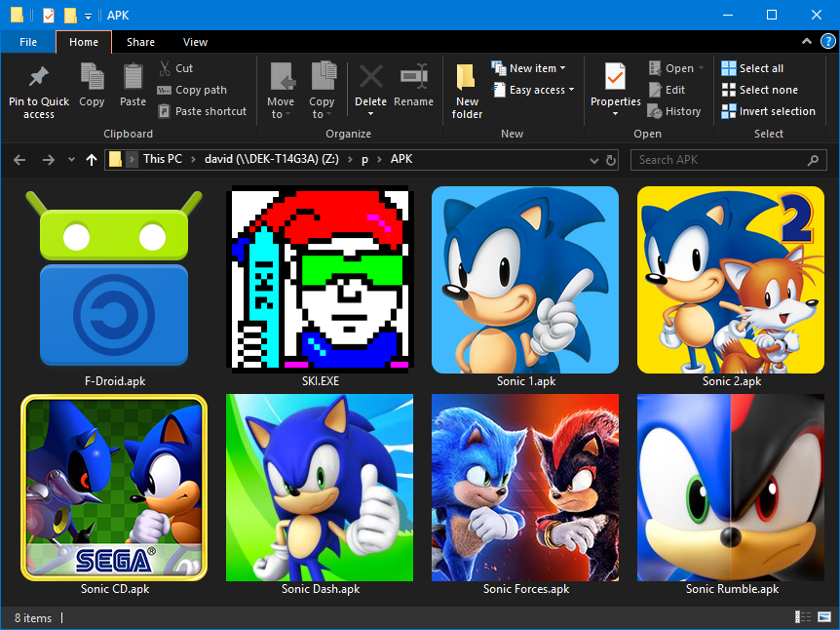Switch to the Share tab
Image resolution: width=840 pixels, height=630 pixels.
140,42
